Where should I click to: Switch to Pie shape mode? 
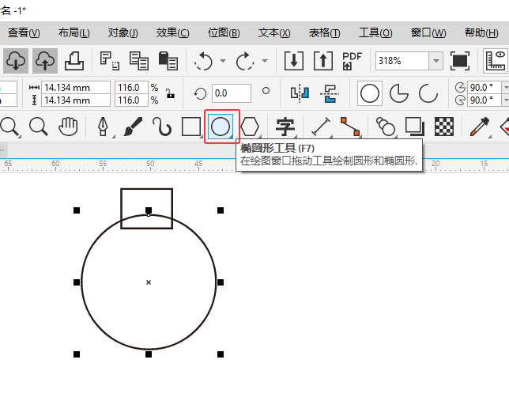point(400,93)
